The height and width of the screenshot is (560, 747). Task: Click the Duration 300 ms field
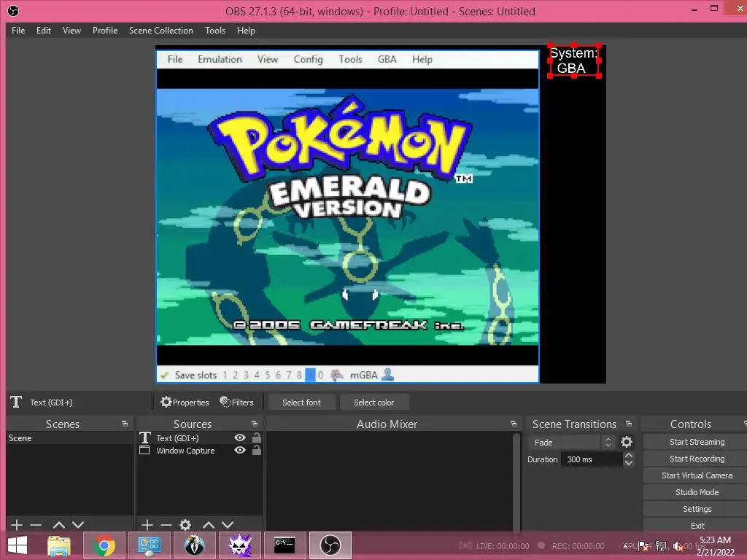pos(592,459)
